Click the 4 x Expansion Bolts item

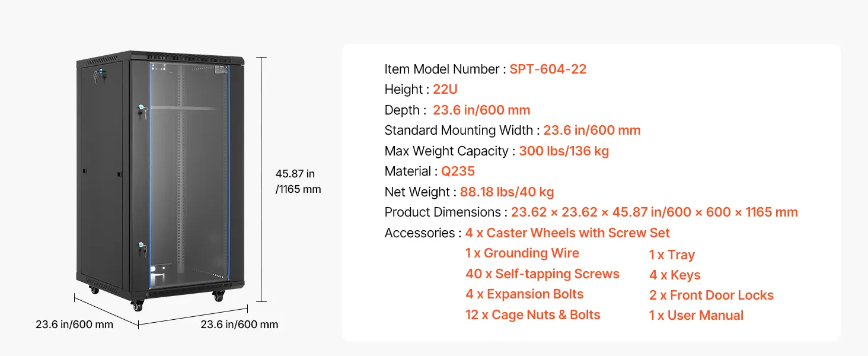pos(524,294)
